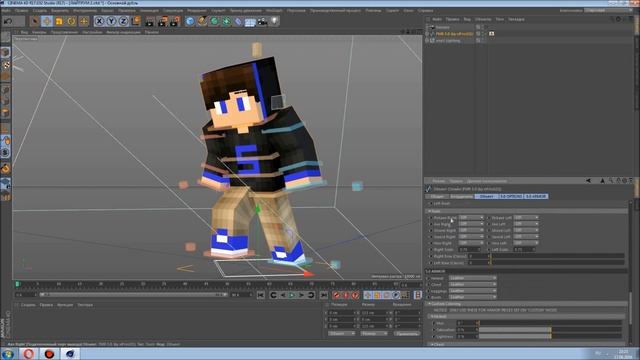Click up arrow in Attribute Manager header

(602, 180)
